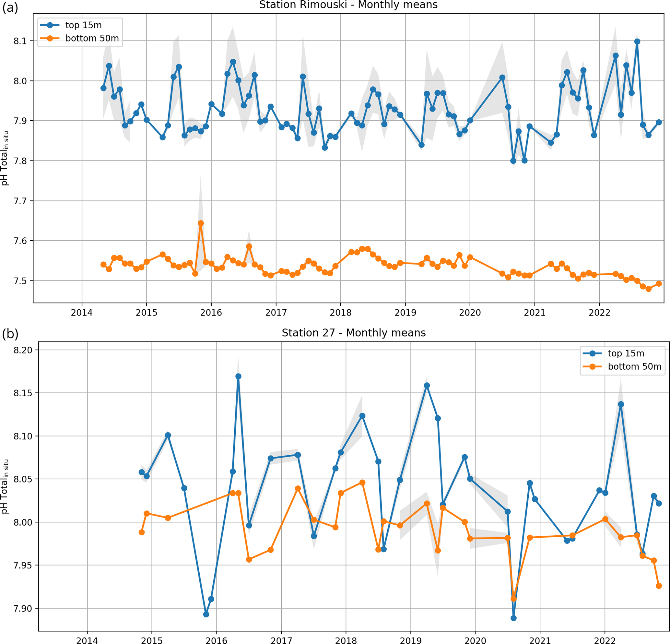
Task: Click highest orange peak point in Rimouski chart
Action: (201, 223)
